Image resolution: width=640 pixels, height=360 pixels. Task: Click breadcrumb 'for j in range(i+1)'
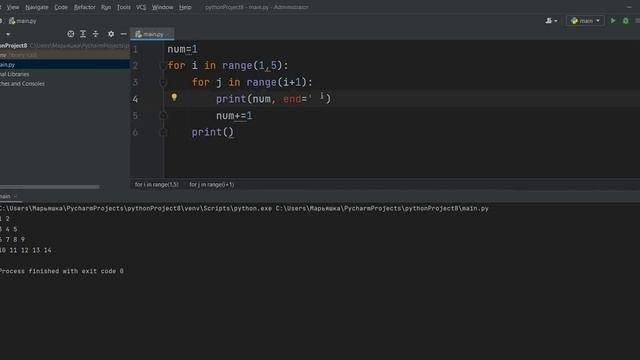211,184
